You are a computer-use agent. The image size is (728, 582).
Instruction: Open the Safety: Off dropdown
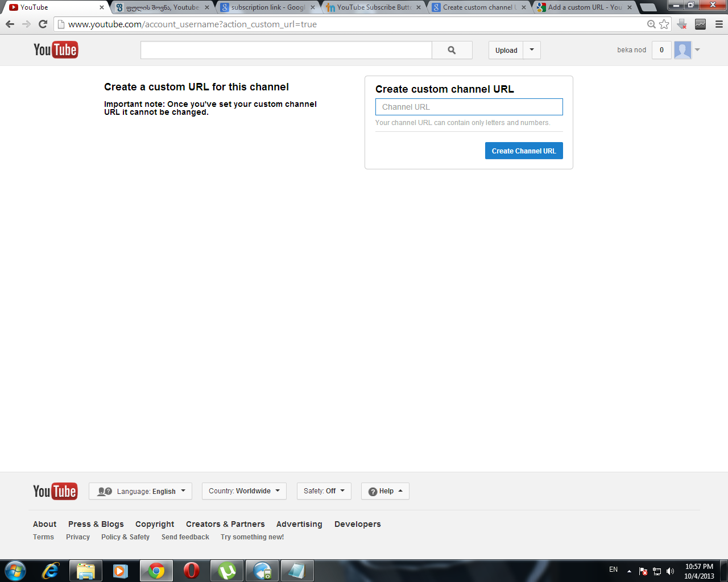coord(324,491)
